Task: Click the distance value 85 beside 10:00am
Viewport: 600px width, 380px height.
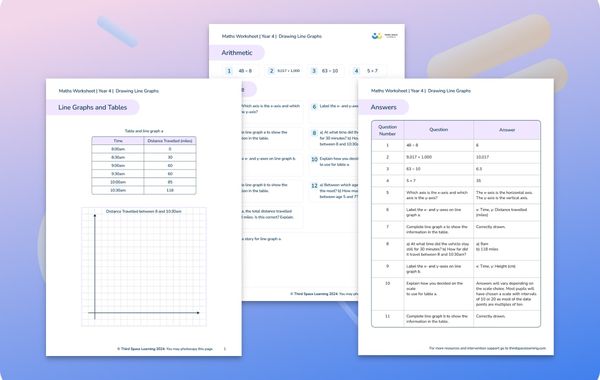Action: coord(170,182)
